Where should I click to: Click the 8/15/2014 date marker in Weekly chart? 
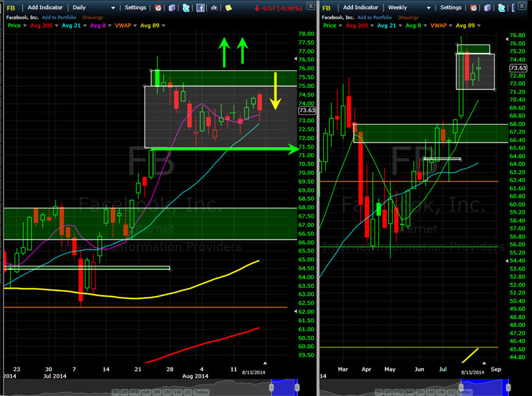[472, 372]
